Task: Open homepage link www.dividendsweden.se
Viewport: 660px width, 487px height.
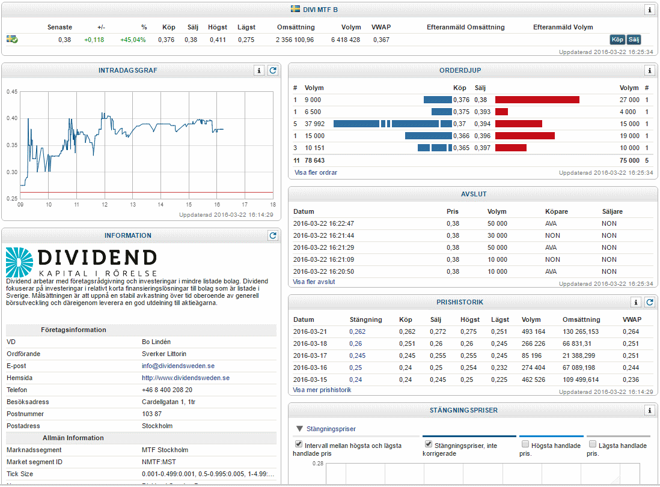Action: (186, 378)
